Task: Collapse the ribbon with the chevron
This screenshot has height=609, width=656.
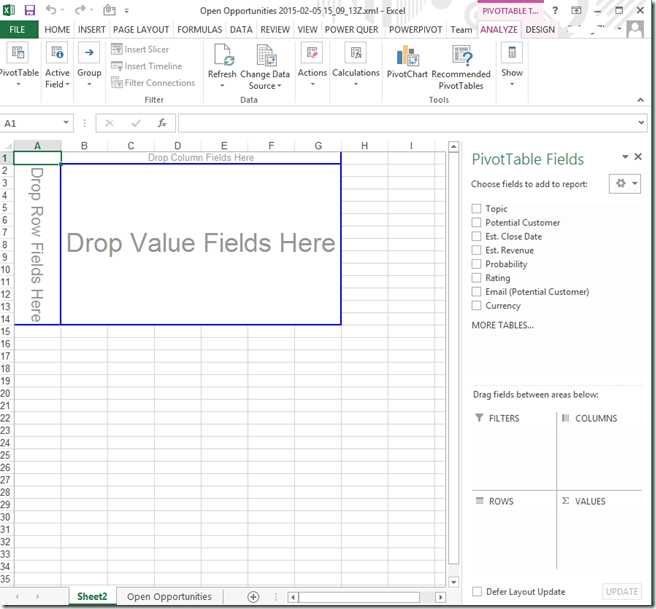Action: click(641, 100)
